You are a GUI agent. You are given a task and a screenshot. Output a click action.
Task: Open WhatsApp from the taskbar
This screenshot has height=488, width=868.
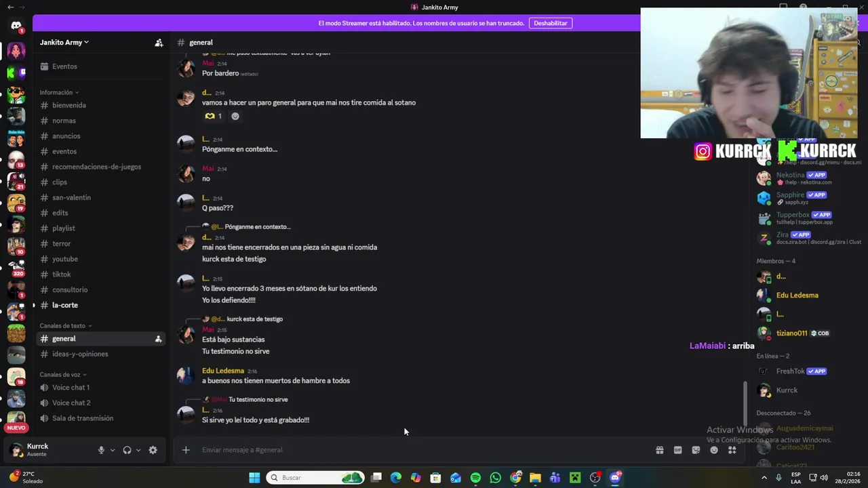tap(495, 478)
